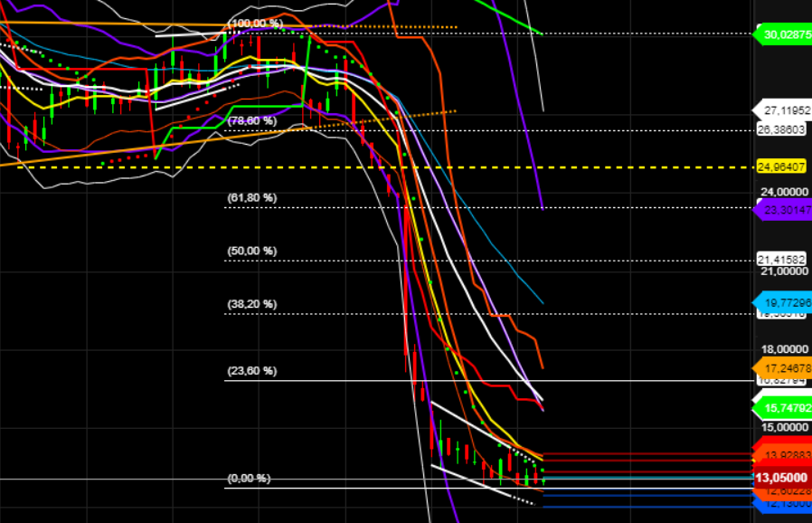Image resolution: width=812 pixels, height=523 pixels.
Task: Select the (0,00 %) retracement label
Action: tap(249, 479)
